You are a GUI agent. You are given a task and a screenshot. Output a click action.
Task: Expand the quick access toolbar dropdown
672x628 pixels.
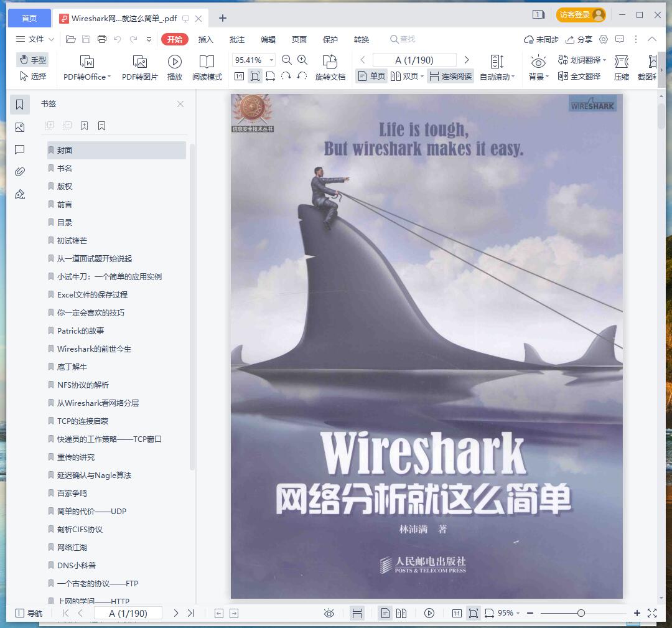(149, 39)
